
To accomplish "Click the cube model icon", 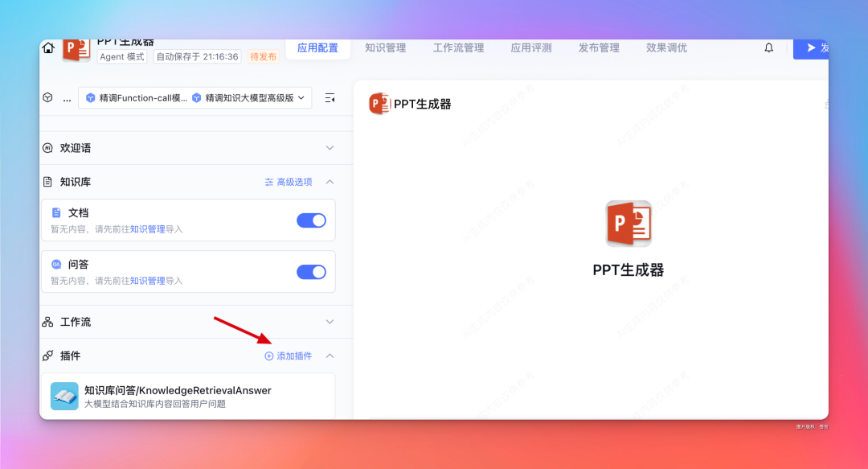I will 47,97.
